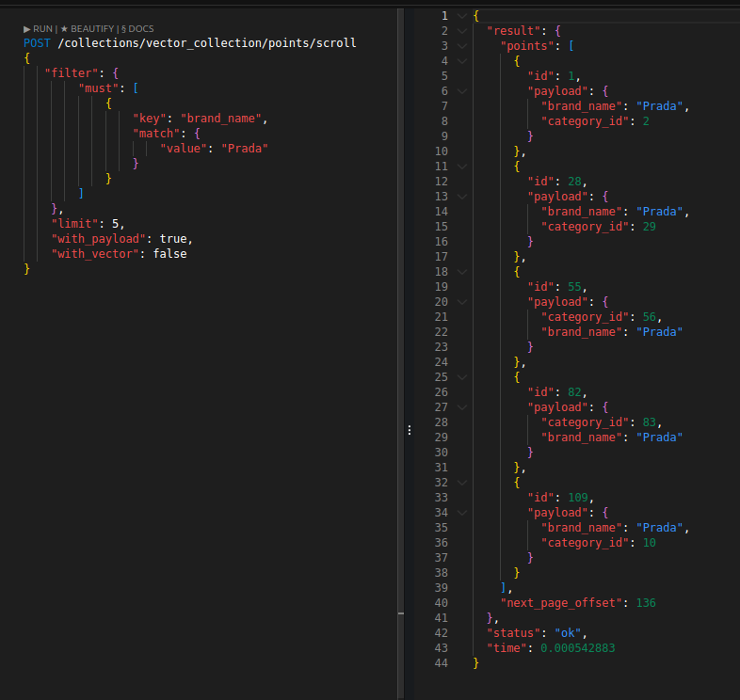The height and width of the screenshot is (700, 740).
Task: Fold the point object at line 25
Action: click(x=460, y=377)
